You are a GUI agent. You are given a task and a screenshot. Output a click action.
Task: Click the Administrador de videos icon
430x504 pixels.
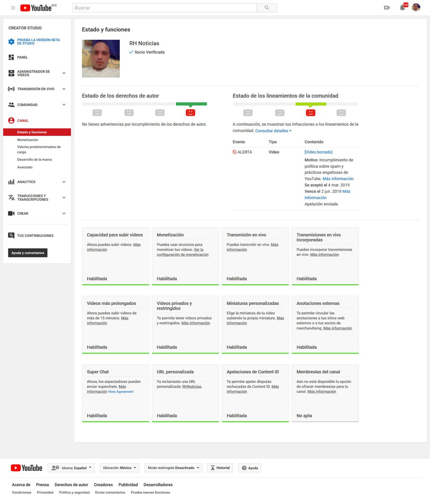coord(11,73)
